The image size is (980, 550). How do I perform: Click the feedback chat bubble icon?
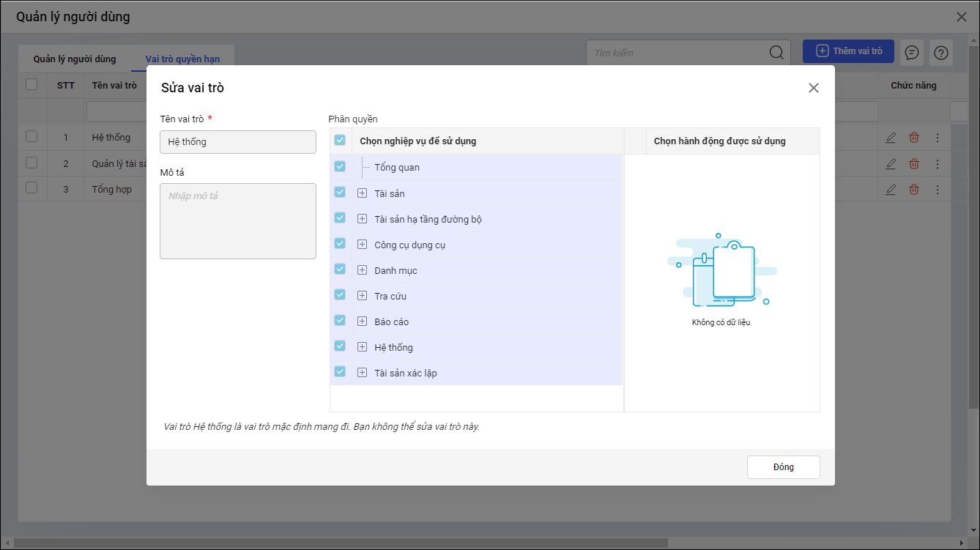click(x=911, y=53)
